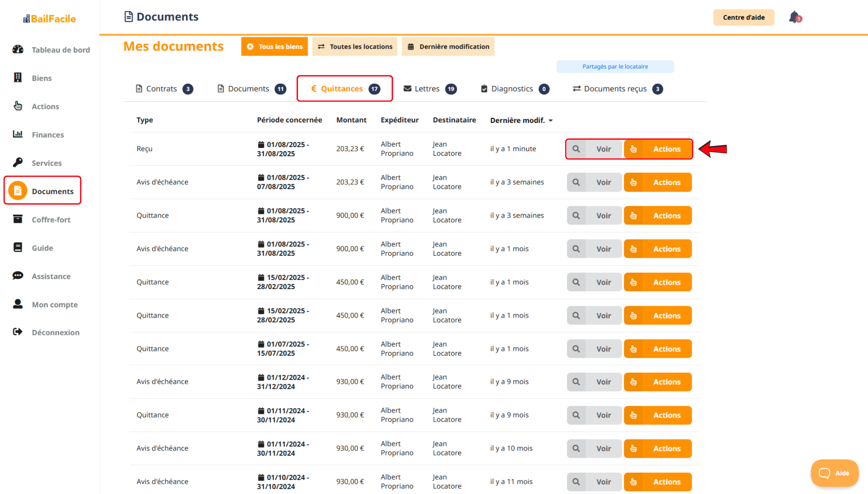
Task: Open Dernière modification date filter
Action: tap(448, 47)
